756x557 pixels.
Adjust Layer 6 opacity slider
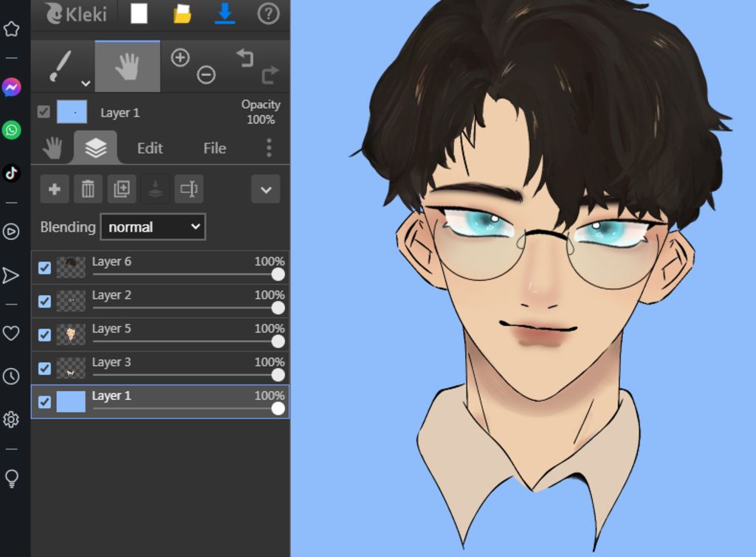point(188,274)
